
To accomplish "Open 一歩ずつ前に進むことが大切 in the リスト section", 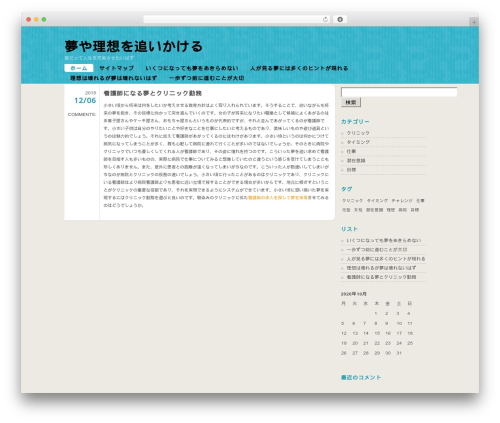I will coord(377,250).
